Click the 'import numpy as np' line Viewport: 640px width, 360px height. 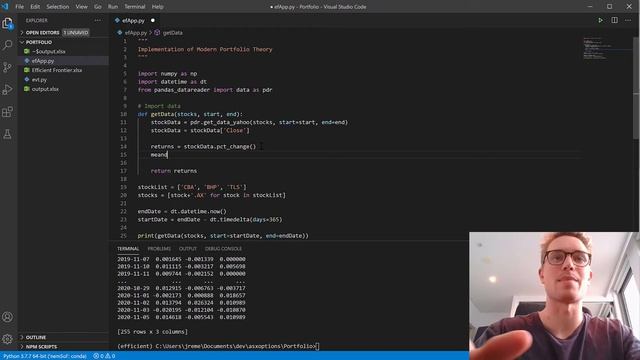167,74
